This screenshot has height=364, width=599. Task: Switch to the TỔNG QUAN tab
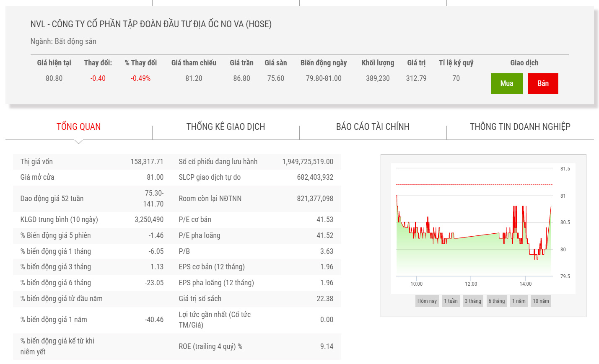point(78,126)
